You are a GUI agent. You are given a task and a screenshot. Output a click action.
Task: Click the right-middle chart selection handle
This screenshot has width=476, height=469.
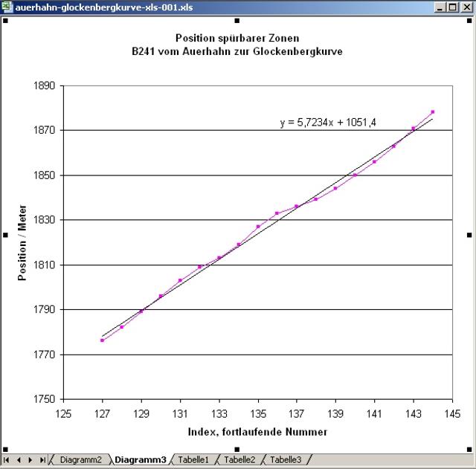[469, 235]
